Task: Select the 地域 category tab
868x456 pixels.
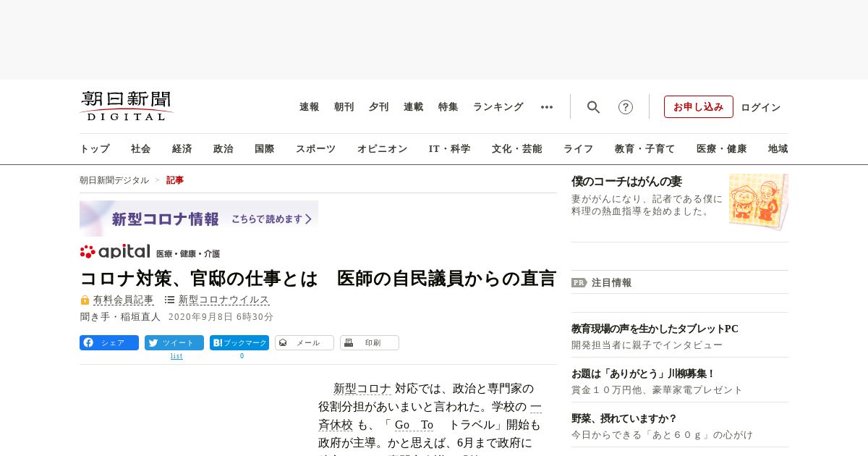Action: coord(778,149)
